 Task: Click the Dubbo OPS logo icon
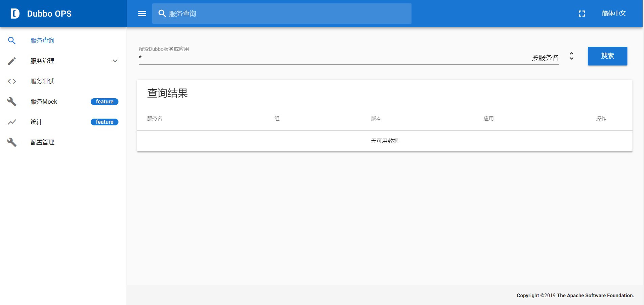(x=14, y=14)
